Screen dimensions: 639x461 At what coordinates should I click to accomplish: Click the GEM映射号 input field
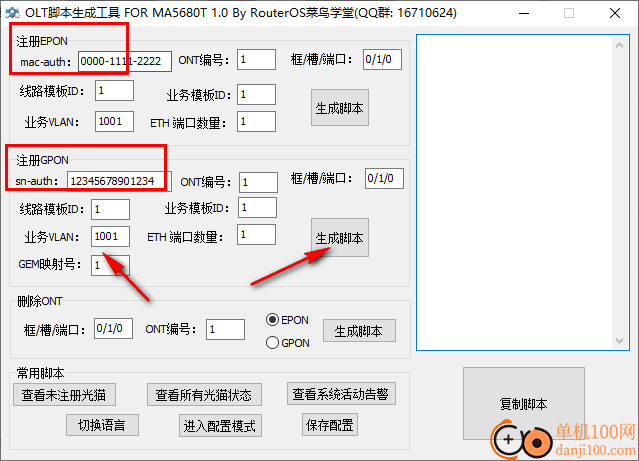pos(110,265)
